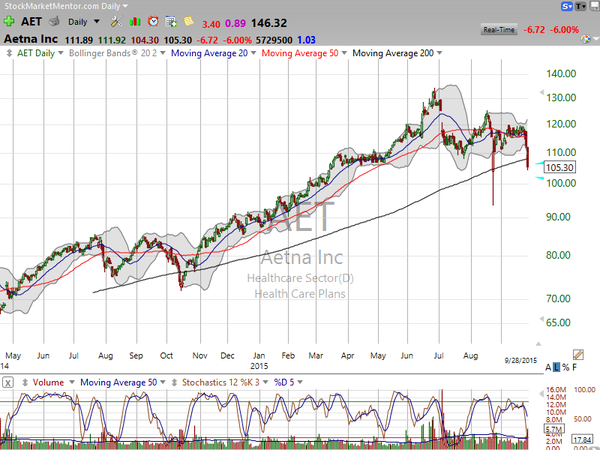
Task: Click the Real-Time button
Action: pyautogui.click(x=499, y=29)
